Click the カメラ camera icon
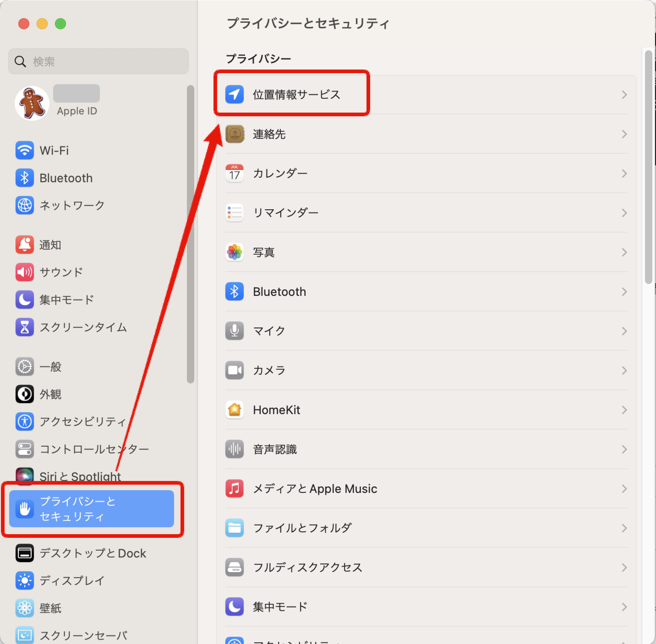 [x=234, y=370]
